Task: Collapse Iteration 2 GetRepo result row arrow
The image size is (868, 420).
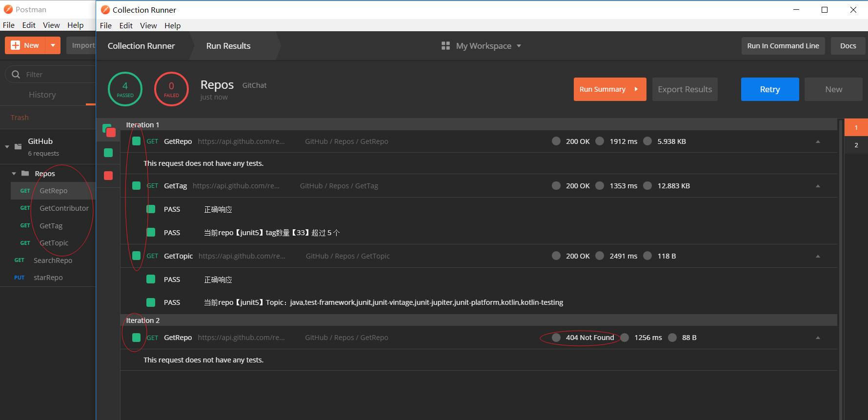Action: 818,338
